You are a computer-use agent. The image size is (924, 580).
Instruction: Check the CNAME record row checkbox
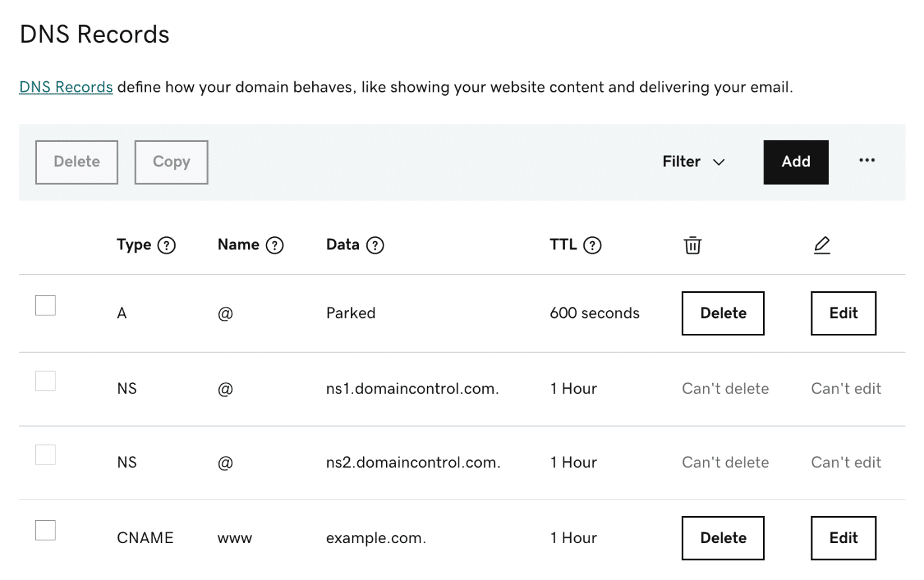44,529
